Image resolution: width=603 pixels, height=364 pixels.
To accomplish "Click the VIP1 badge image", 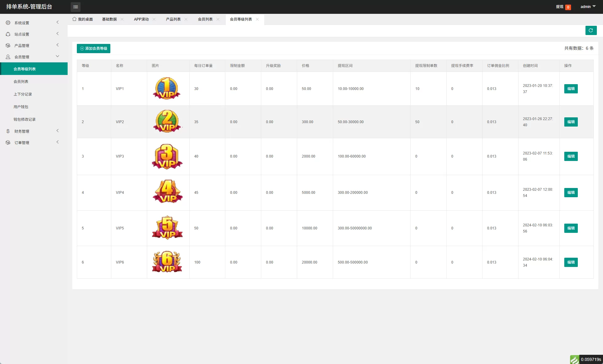I will pos(167,88).
